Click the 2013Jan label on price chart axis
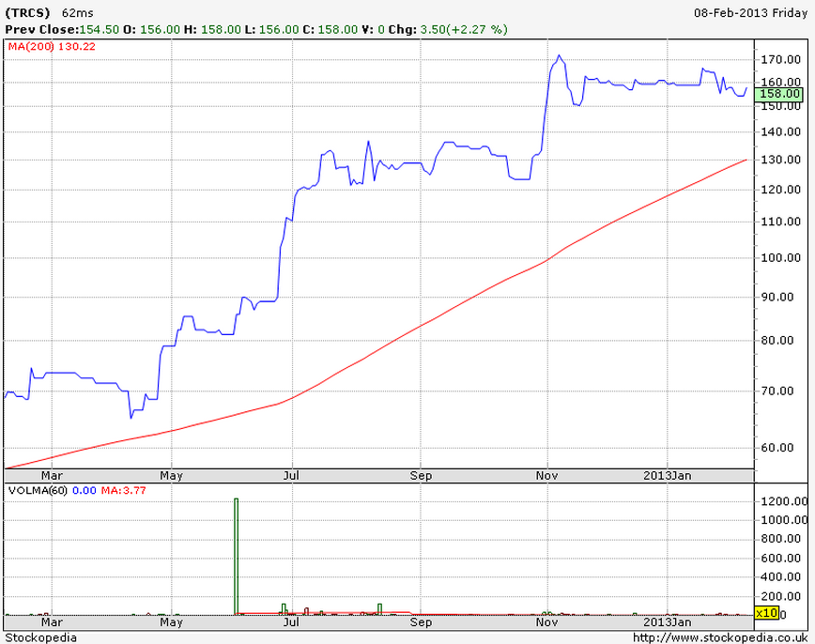Screen dimensions: 815x644 tap(668, 476)
